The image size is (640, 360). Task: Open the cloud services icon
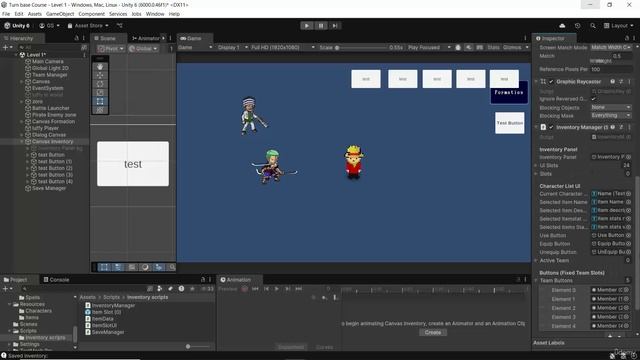pos(562,26)
